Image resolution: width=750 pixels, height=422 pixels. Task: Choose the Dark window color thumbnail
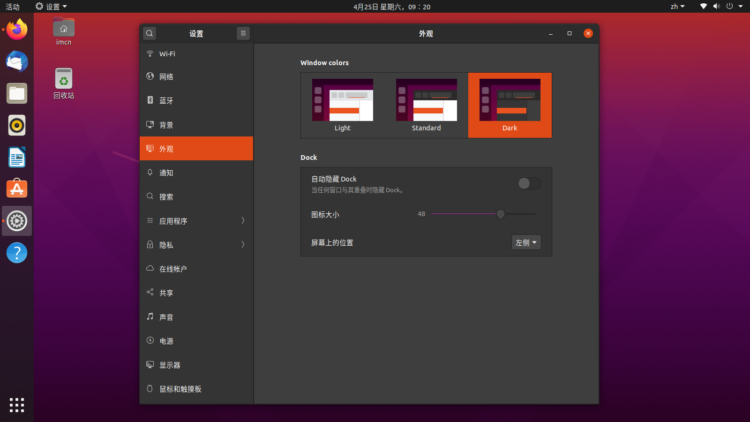click(x=510, y=101)
